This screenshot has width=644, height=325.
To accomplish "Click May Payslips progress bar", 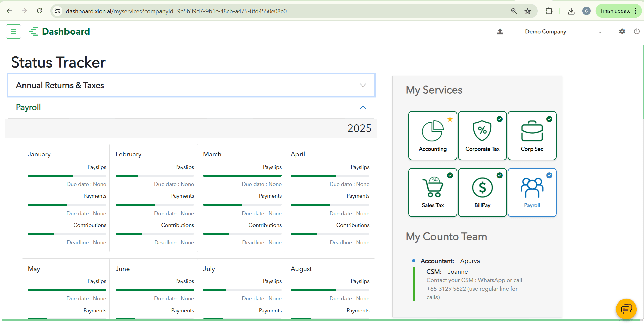I will point(67,290).
